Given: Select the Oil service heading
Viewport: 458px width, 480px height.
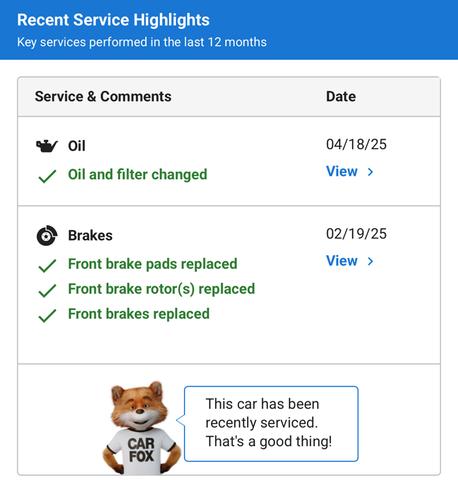Looking at the screenshot, I should coord(77,146).
